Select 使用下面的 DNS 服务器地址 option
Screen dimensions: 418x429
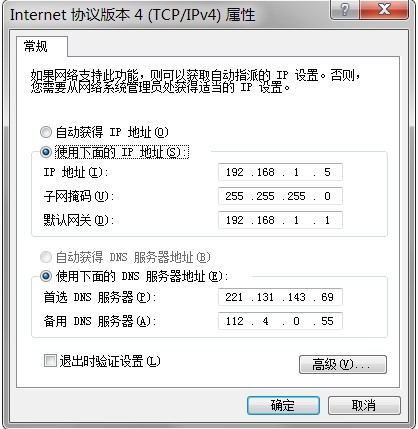(46, 276)
